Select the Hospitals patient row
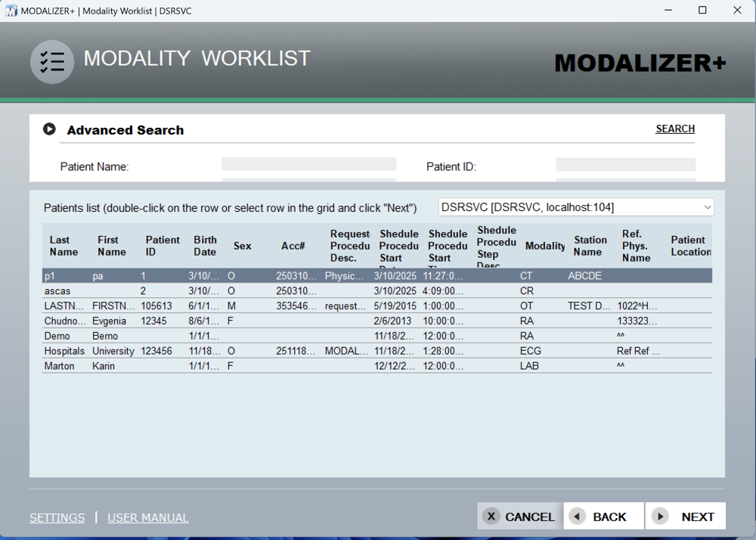Screen dimensions: 756x540 click(x=377, y=350)
